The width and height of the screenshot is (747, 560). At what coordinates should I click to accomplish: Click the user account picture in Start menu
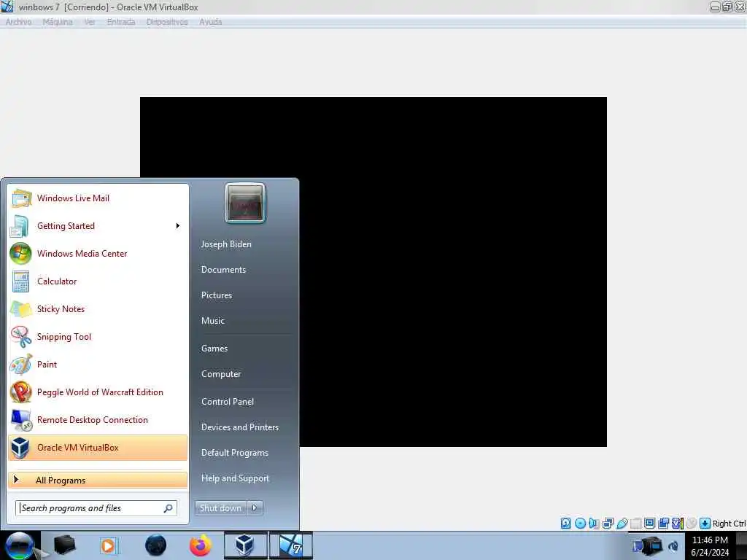(x=245, y=203)
